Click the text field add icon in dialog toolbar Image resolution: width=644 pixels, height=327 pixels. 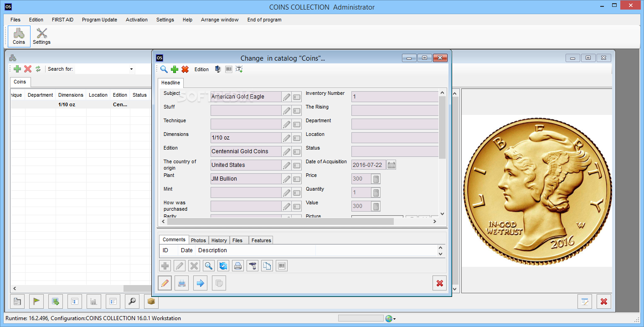(x=239, y=69)
